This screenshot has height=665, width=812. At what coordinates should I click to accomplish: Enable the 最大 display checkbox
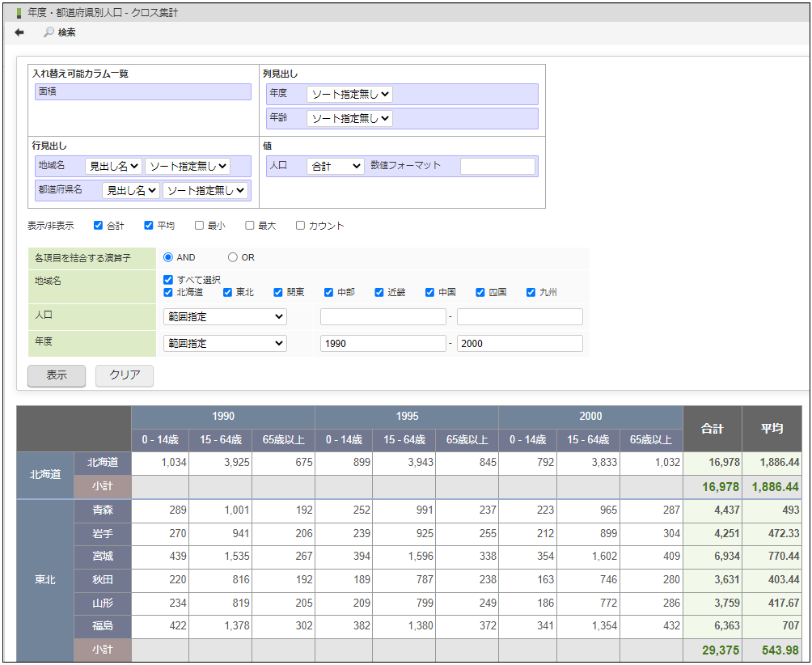tap(250, 225)
